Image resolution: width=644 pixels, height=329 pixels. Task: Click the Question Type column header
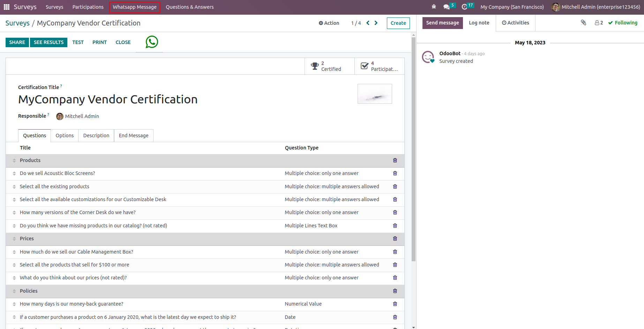302,148
